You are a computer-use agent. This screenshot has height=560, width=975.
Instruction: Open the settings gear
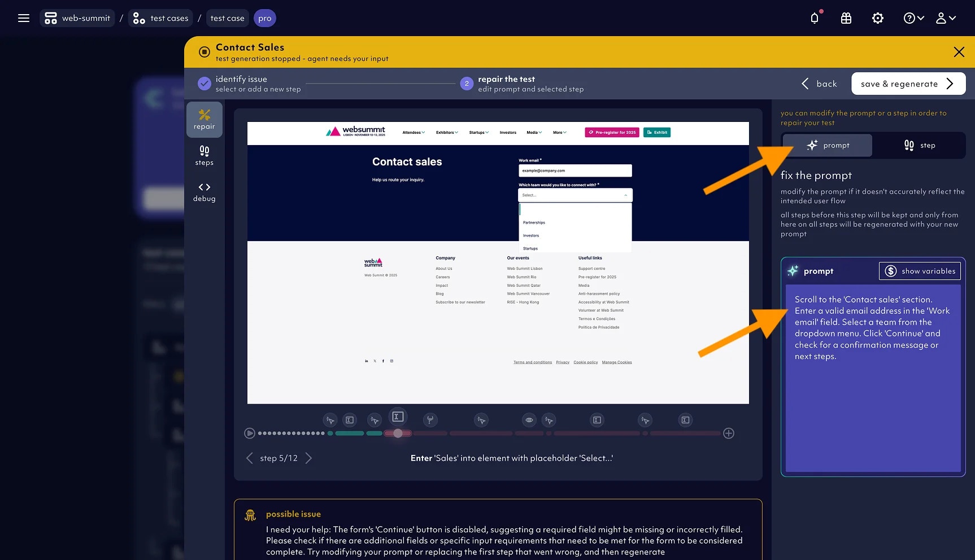click(x=877, y=18)
